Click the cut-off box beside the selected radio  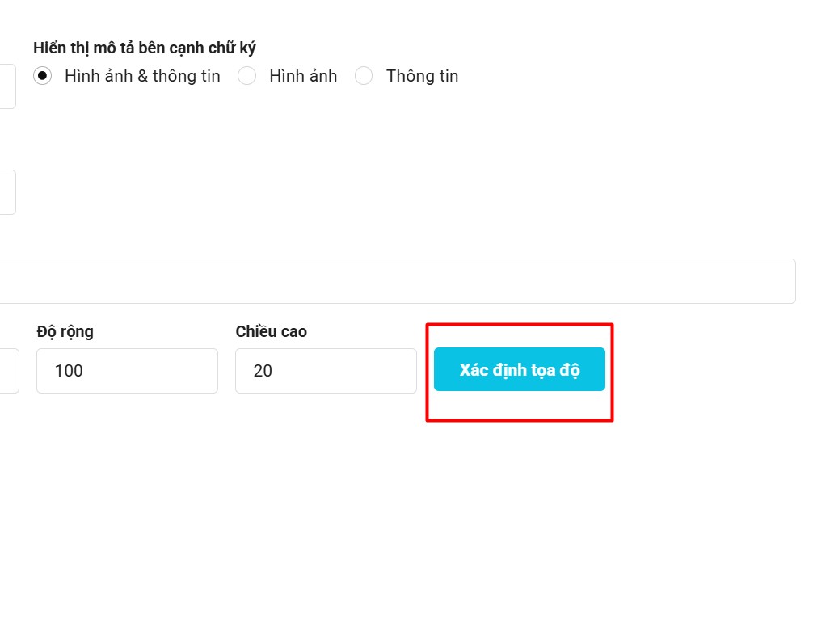(6, 86)
